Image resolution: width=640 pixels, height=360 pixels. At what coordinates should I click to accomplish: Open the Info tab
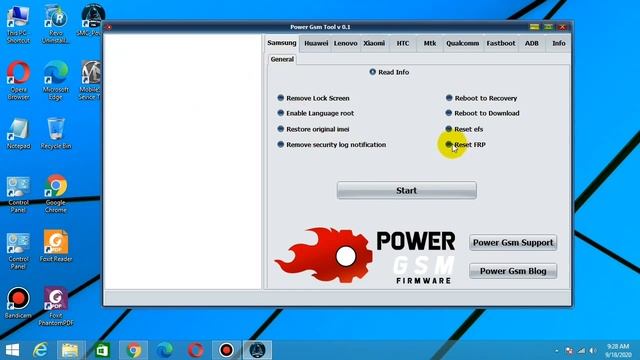click(559, 43)
